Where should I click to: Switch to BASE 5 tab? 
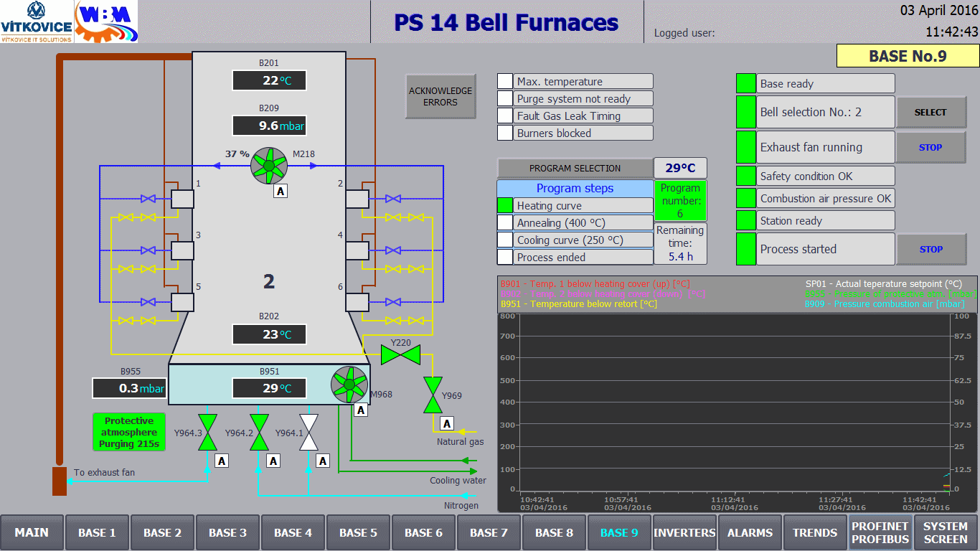click(358, 532)
